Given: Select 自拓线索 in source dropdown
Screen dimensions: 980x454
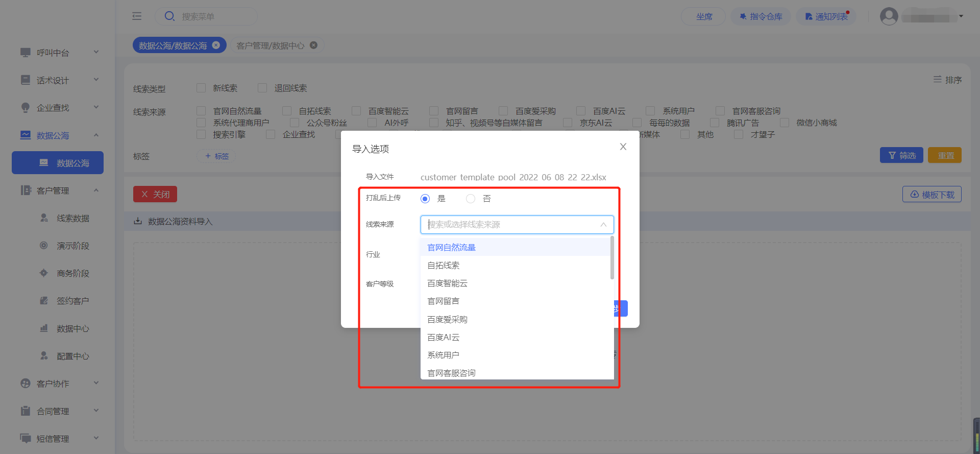Looking at the screenshot, I should [x=515, y=265].
